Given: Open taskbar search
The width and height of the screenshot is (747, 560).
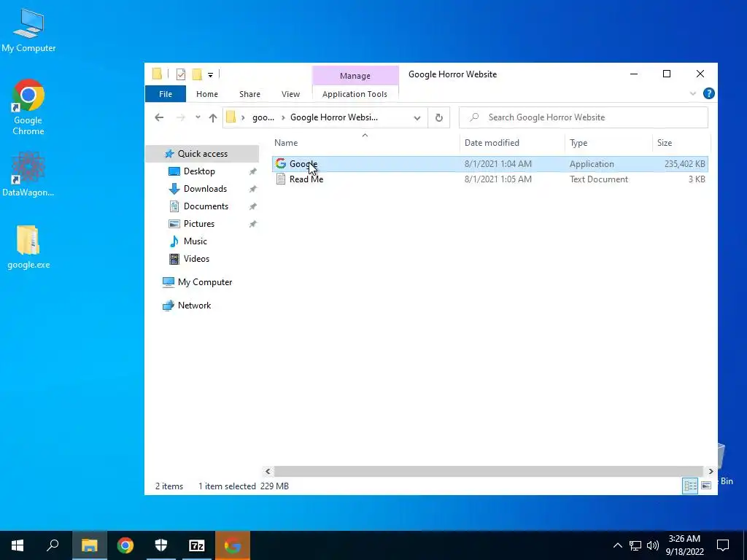Looking at the screenshot, I should (53, 545).
